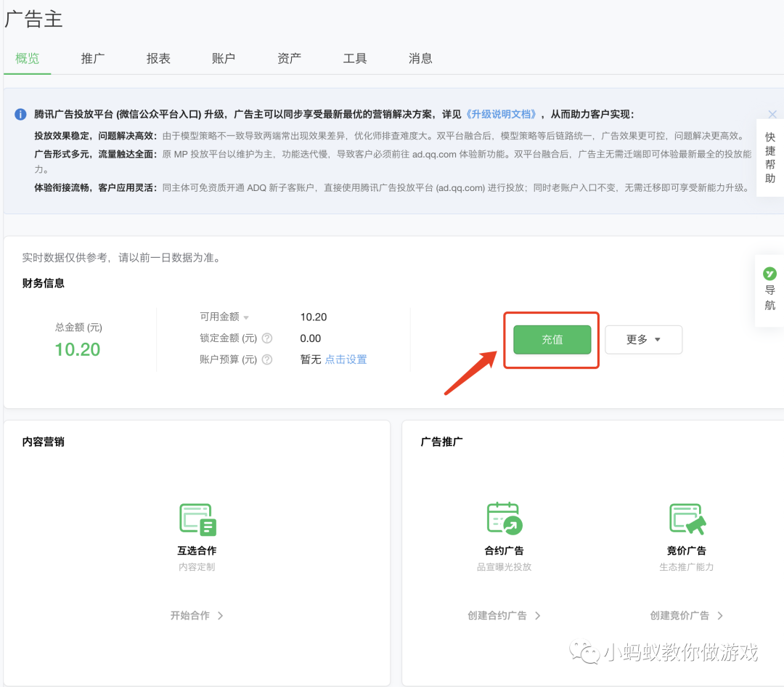Open the 快捷帮助 side panel
The height and width of the screenshot is (687, 784).
(770, 158)
